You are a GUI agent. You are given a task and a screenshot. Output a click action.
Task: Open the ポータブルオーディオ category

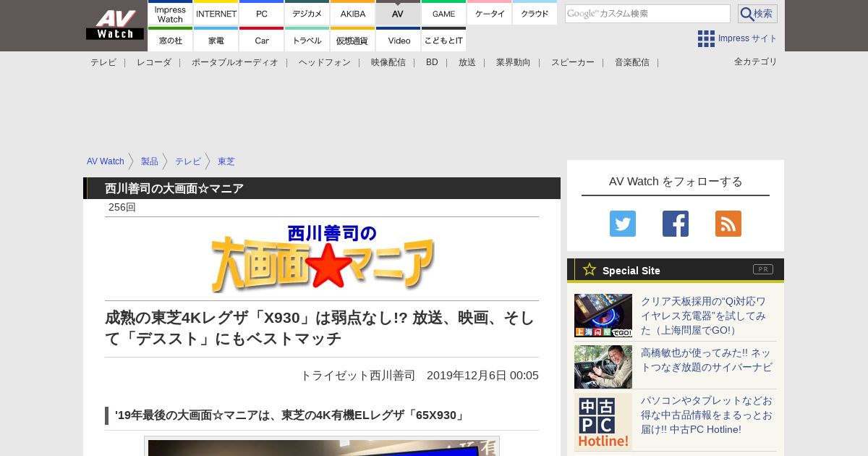(x=235, y=62)
